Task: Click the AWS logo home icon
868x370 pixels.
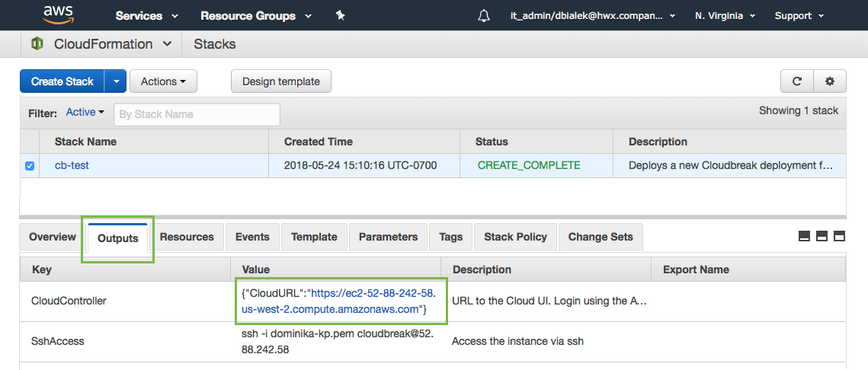Action: [58, 14]
